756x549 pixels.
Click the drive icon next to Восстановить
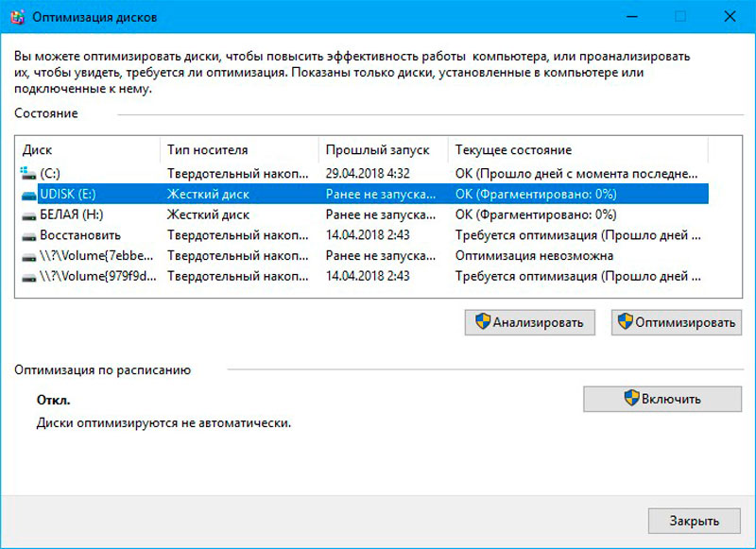click(x=28, y=235)
